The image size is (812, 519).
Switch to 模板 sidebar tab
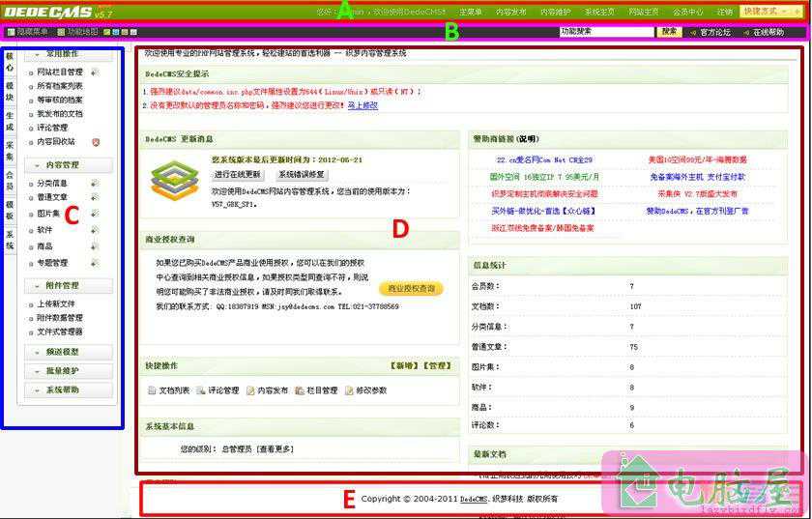point(10,211)
